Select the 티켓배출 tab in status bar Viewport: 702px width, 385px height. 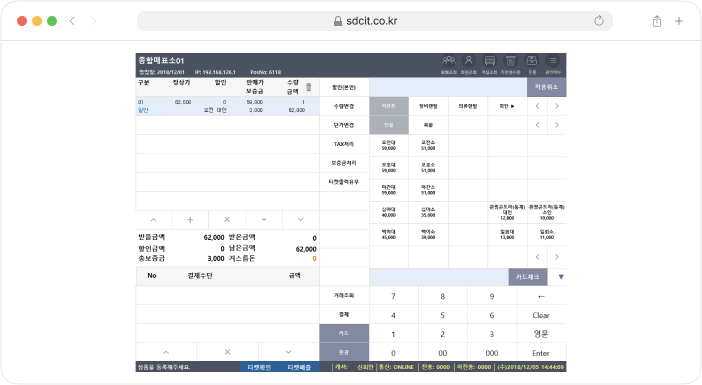click(x=299, y=367)
